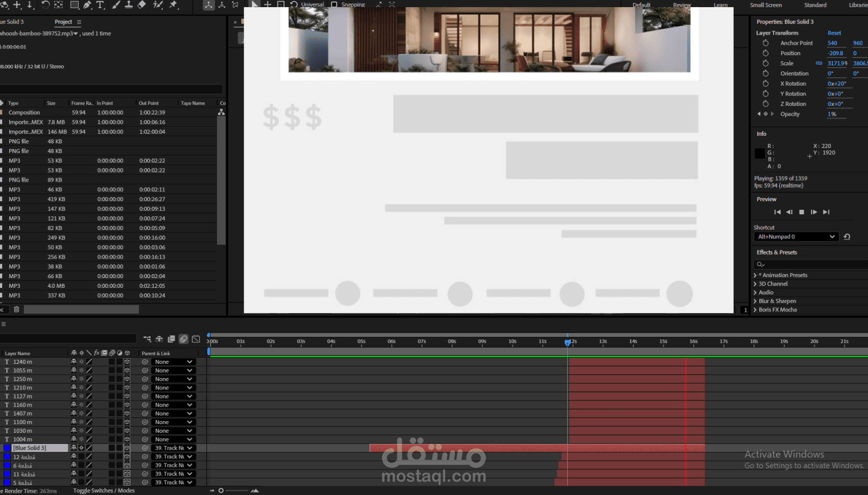Viewport: 868px width, 495px height.
Task: Open the Parent dropdown for Blue Solid 3
Action: click(173, 448)
